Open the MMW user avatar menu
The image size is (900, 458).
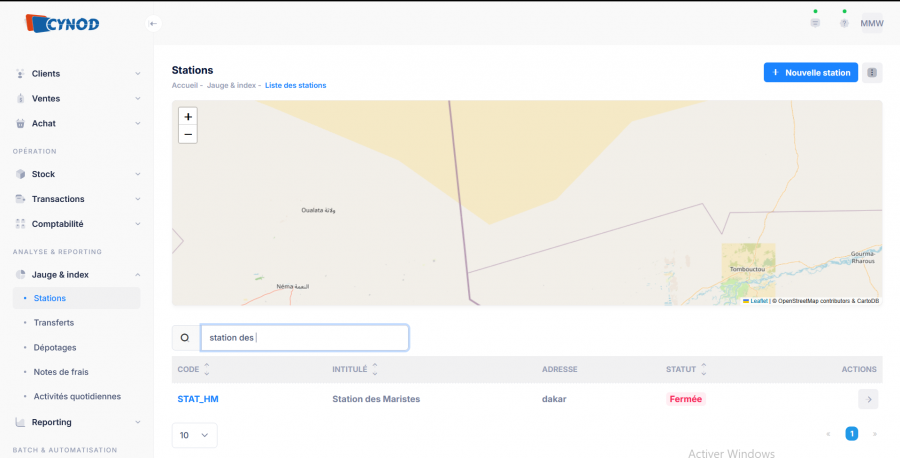point(872,23)
